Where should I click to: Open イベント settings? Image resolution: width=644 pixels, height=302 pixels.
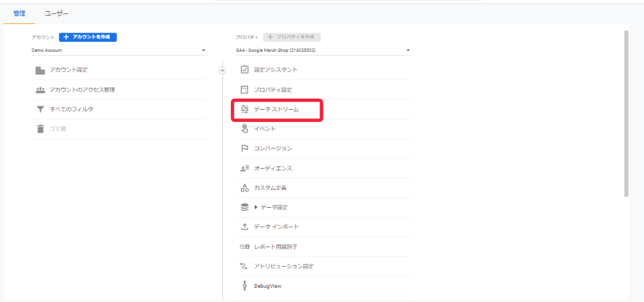click(265, 129)
